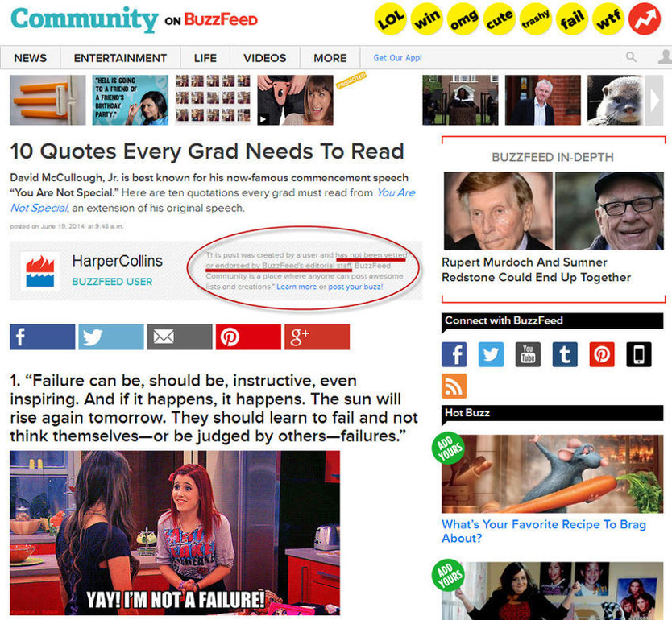Screen dimensions: 672x620
Task: Open the Hell Is Going birthday party thumbnail
Action: click(x=131, y=100)
